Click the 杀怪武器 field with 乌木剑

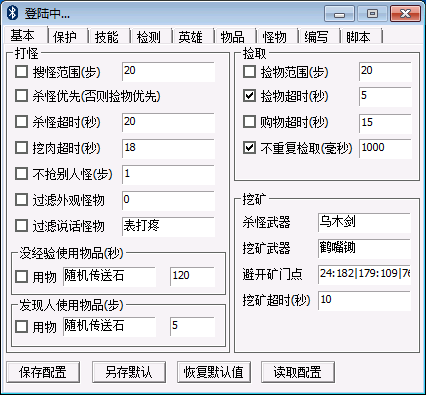point(364,223)
